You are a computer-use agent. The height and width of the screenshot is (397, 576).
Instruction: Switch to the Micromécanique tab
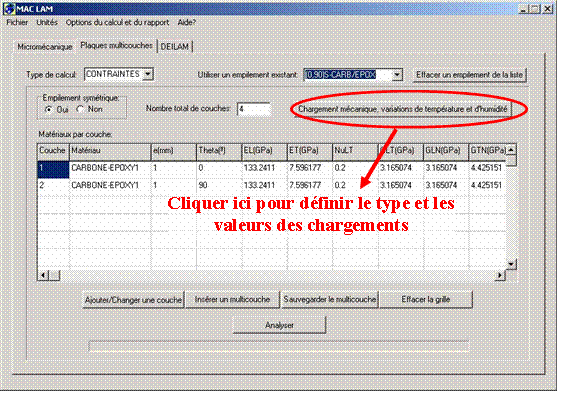click(45, 47)
